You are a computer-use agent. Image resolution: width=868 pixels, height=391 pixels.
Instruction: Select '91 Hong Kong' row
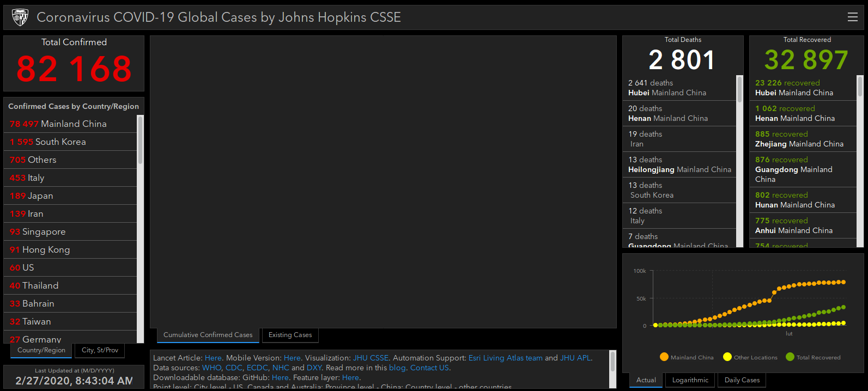click(x=71, y=249)
